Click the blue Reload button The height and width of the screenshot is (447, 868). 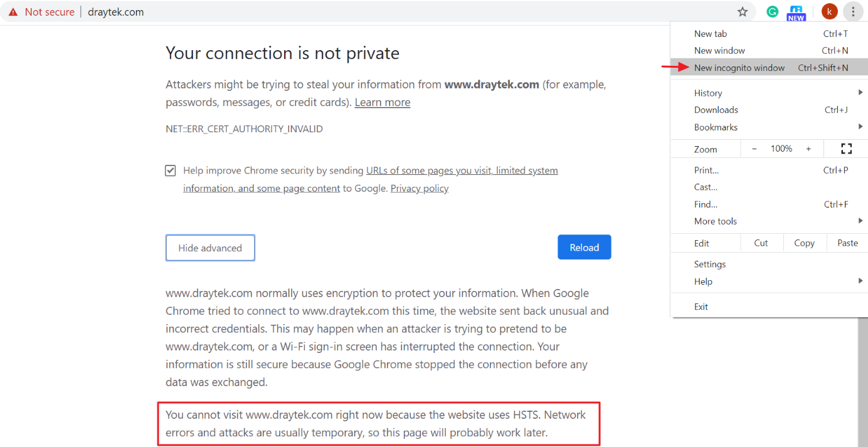click(x=584, y=248)
